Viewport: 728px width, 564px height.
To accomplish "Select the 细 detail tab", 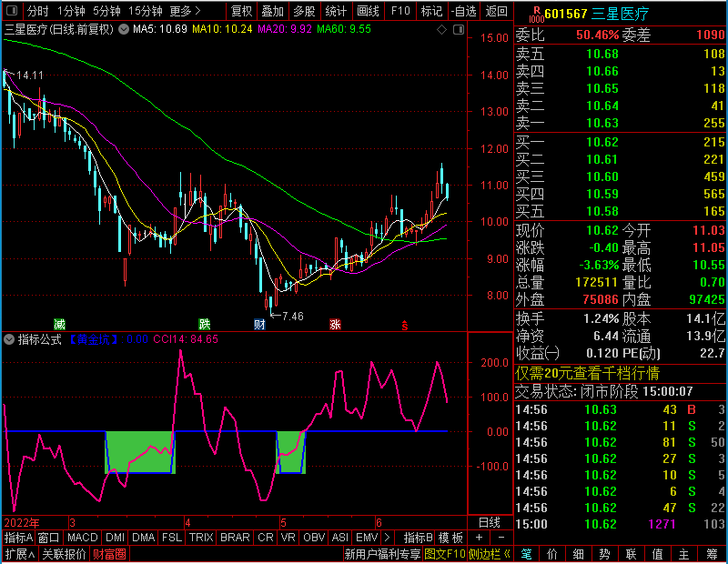I will (x=579, y=554).
